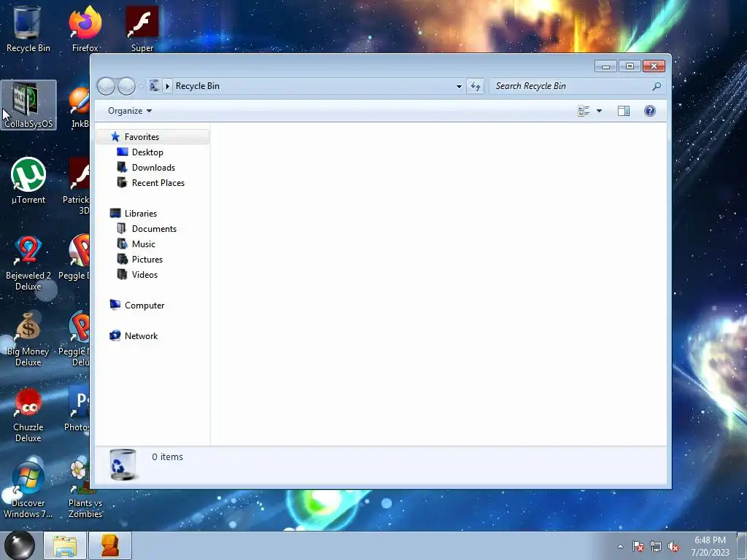Click the search magnifier icon
The height and width of the screenshot is (560, 747).
click(657, 86)
